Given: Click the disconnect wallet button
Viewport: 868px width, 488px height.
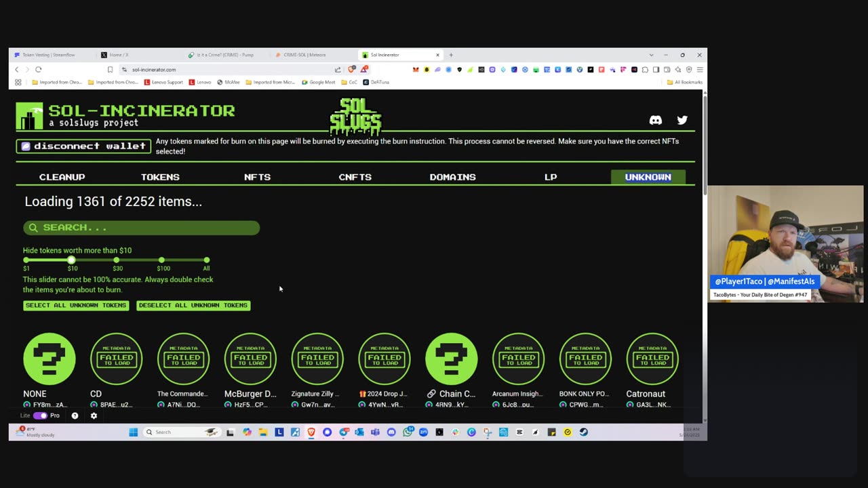Looking at the screenshot, I should click(x=83, y=146).
